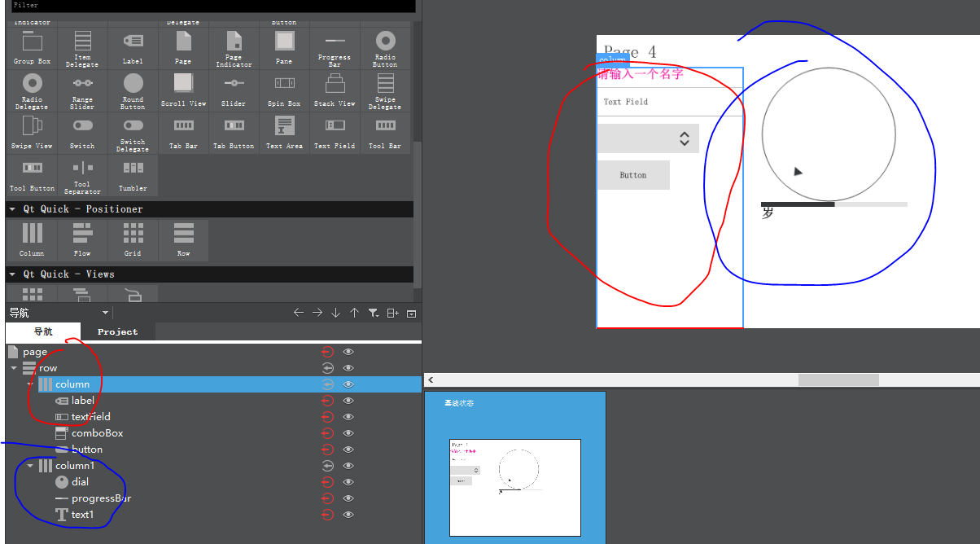Click the dial control on canvas

[829, 134]
